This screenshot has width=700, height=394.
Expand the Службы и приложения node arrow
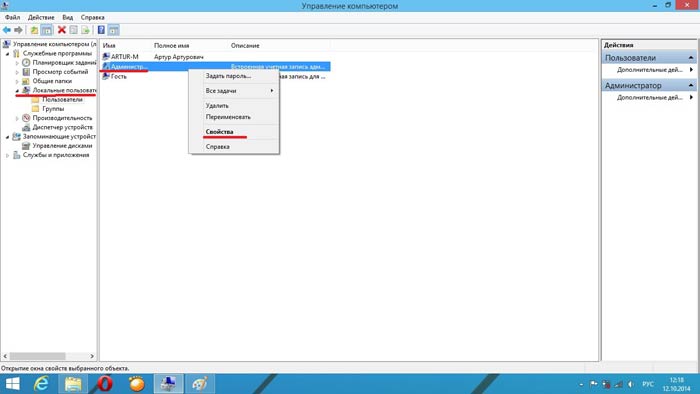8,155
